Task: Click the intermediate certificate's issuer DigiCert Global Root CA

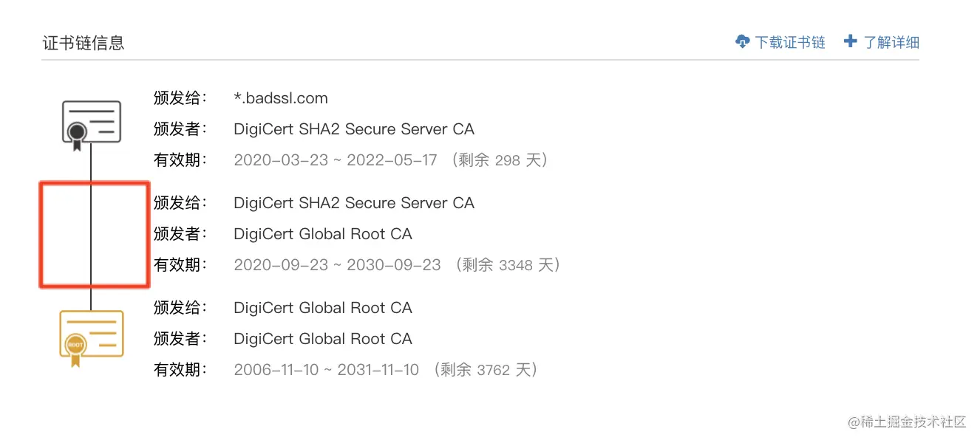Action: tap(322, 234)
